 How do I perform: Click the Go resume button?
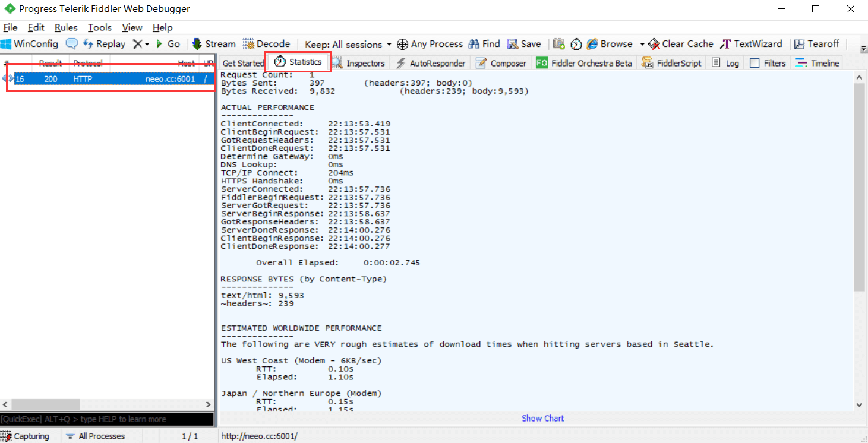(168, 44)
